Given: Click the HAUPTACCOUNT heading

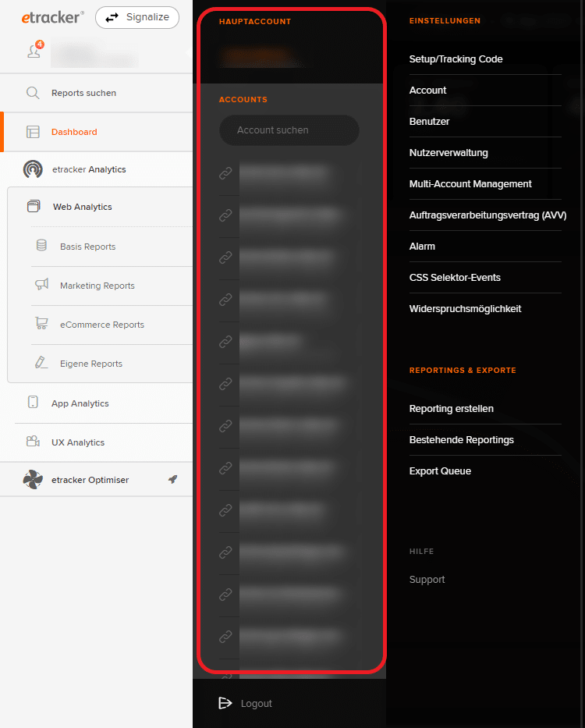Looking at the screenshot, I should [255, 21].
